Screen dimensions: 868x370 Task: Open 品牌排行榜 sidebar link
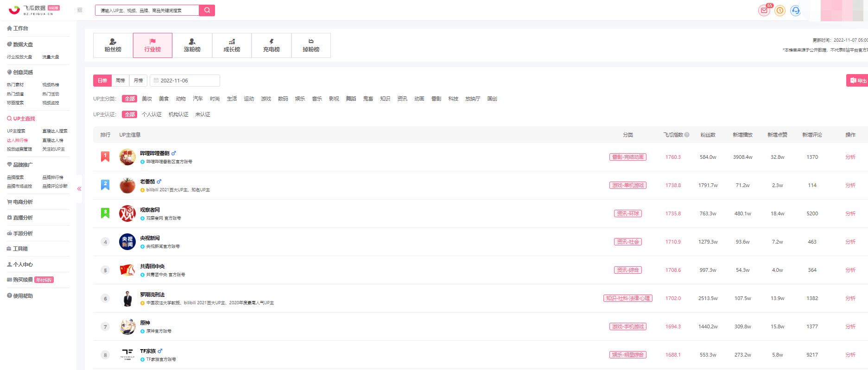[x=53, y=177]
